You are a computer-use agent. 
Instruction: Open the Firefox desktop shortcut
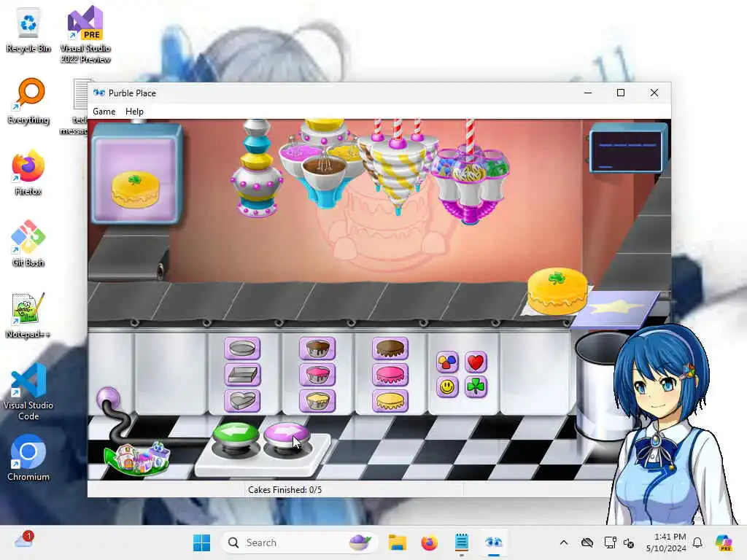(x=28, y=172)
